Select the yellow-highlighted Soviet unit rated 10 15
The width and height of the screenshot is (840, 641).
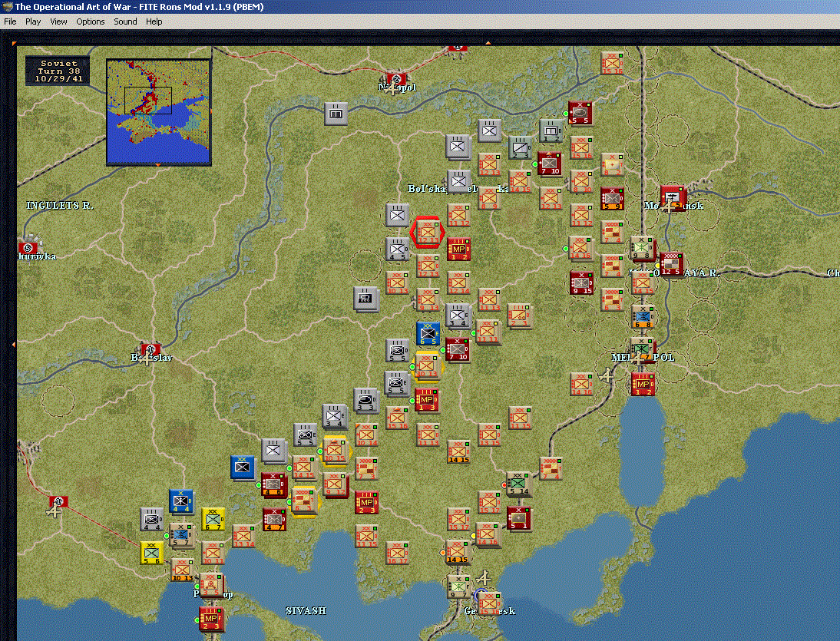(335, 451)
